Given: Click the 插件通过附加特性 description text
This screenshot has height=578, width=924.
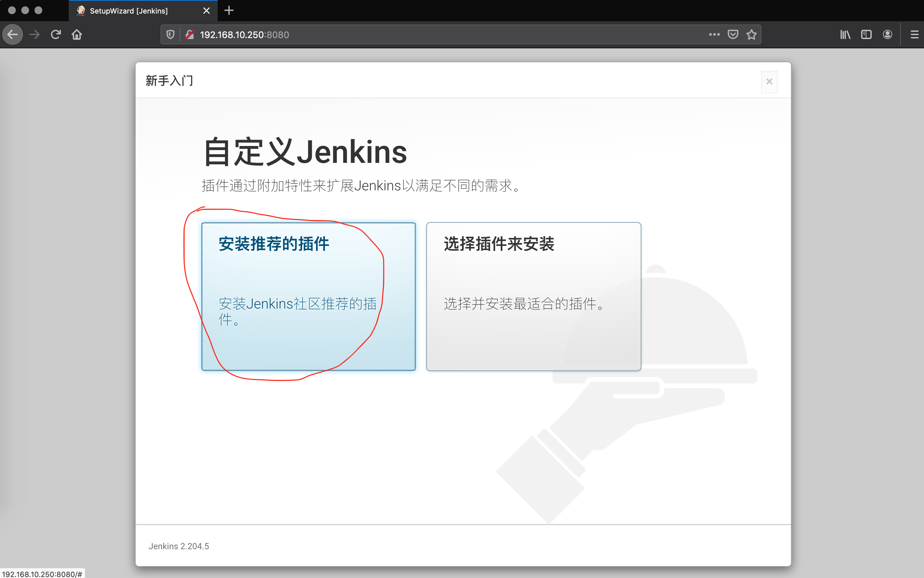Looking at the screenshot, I should point(361,186).
